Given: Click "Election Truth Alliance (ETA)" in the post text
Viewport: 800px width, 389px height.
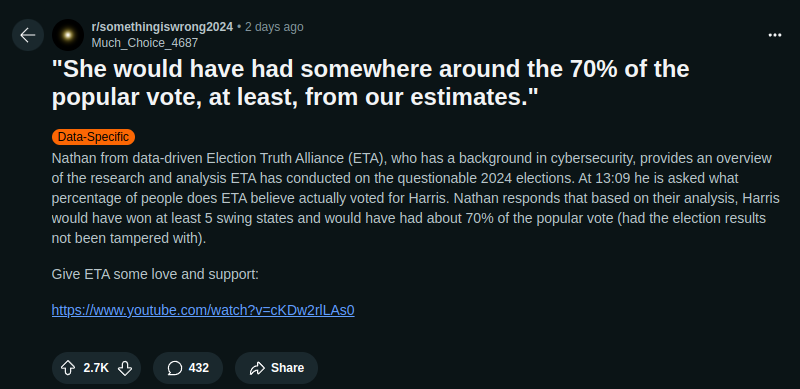Looking at the screenshot, I should pos(295,158).
